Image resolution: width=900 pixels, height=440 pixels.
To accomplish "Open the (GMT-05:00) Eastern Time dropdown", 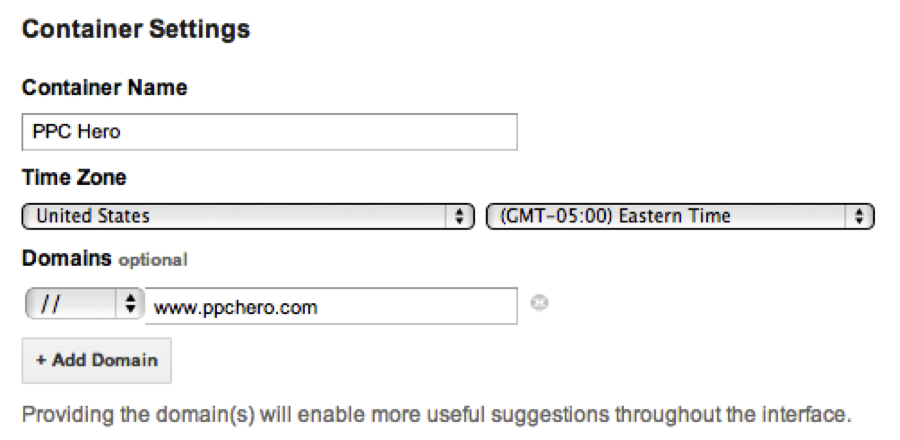I will point(680,216).
